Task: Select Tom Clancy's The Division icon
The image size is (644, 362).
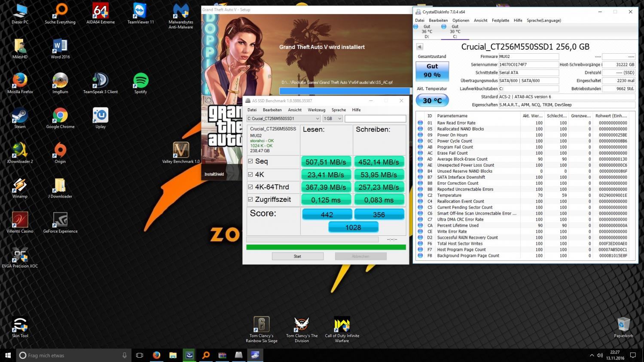Action: pos(302,330)
